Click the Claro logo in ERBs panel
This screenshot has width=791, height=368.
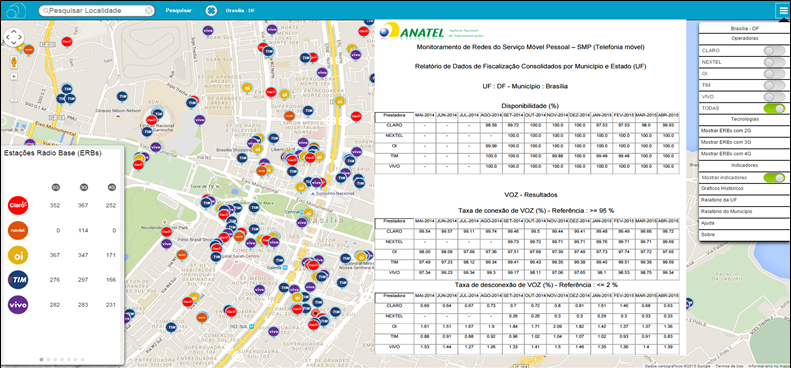[x=18, y=205]
